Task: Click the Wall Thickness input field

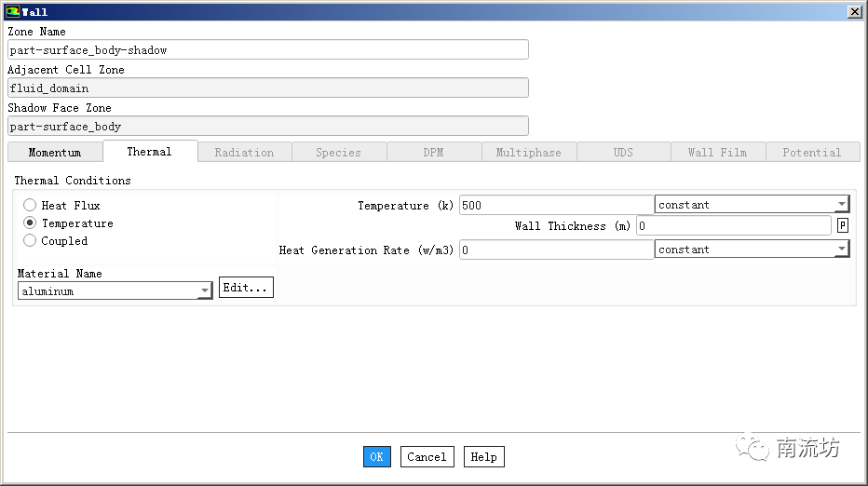Action: [x=734, y=226]
